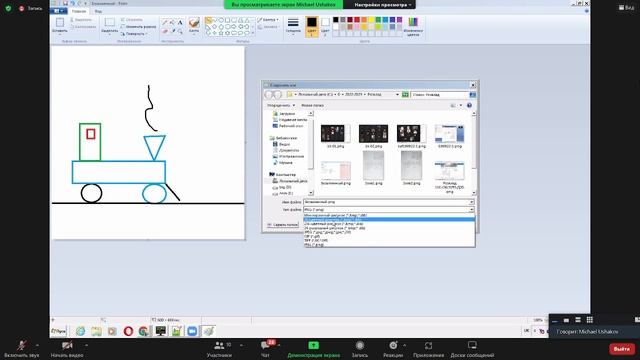
Task: Open Реакции reactions in Zoom toolbar
Action: pos(393,349)
